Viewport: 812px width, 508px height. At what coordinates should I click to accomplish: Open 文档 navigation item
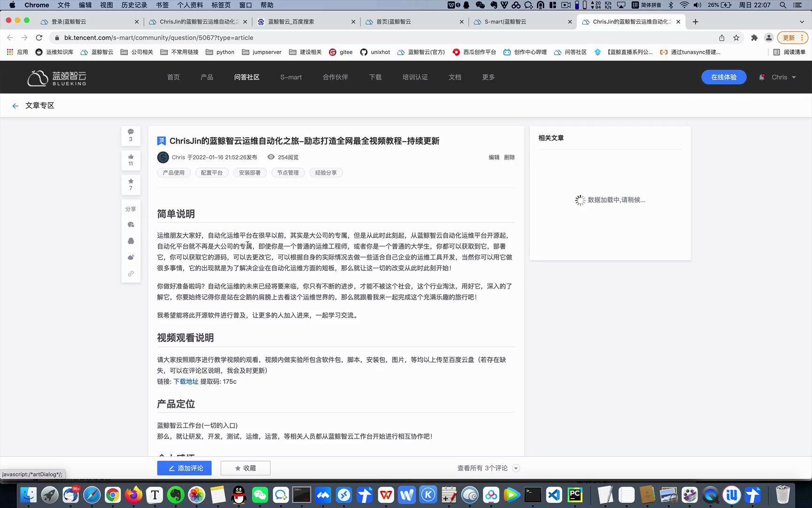pyautogui.click(x=455, y=77)
